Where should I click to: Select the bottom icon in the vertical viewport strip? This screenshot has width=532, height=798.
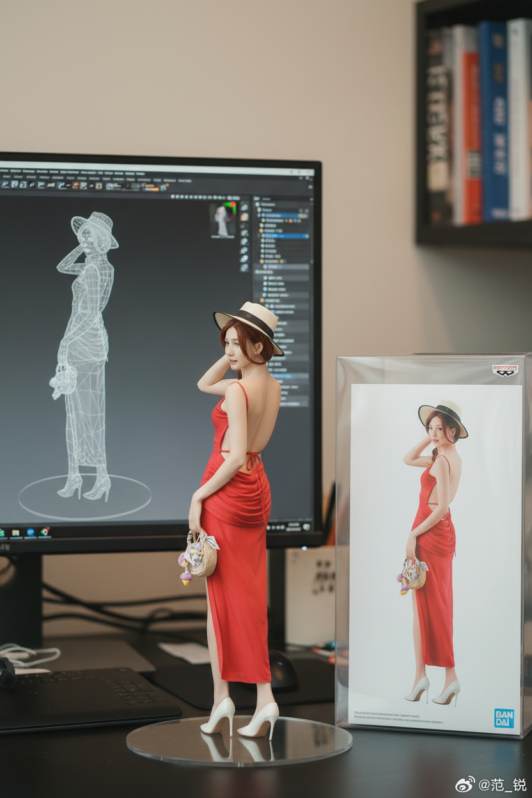pos(244,267)
